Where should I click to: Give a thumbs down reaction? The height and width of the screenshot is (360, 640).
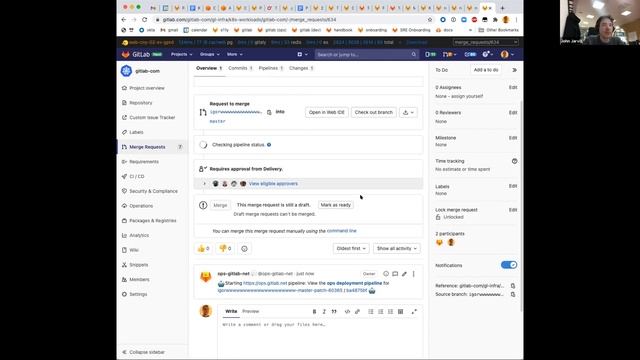pyautogui.click(x=225, y=248)
